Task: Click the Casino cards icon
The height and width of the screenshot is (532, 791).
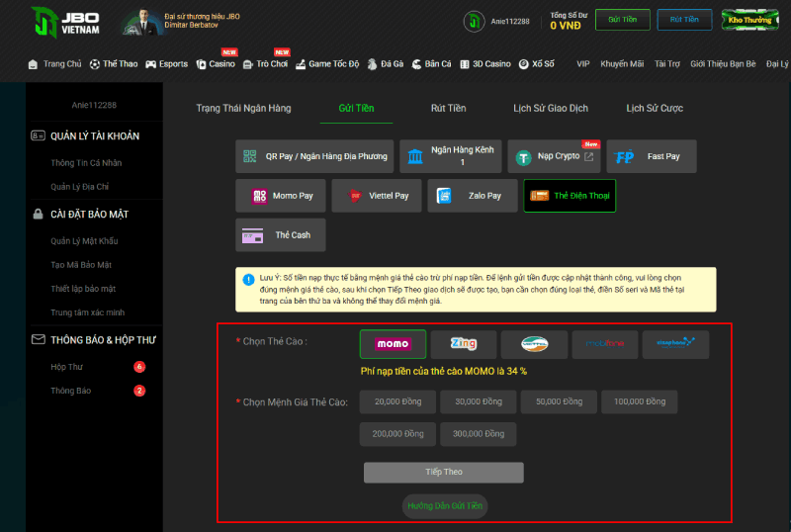Action: [x=202, y=64]
